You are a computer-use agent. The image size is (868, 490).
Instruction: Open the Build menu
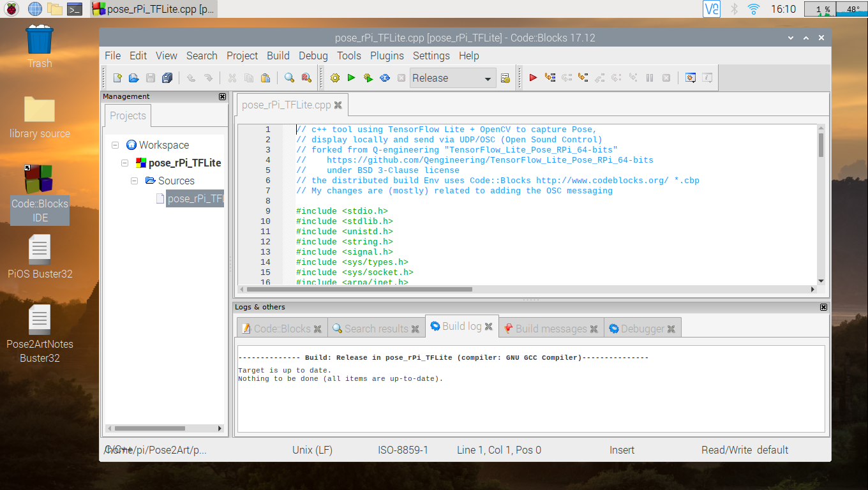tap(278, 56)
